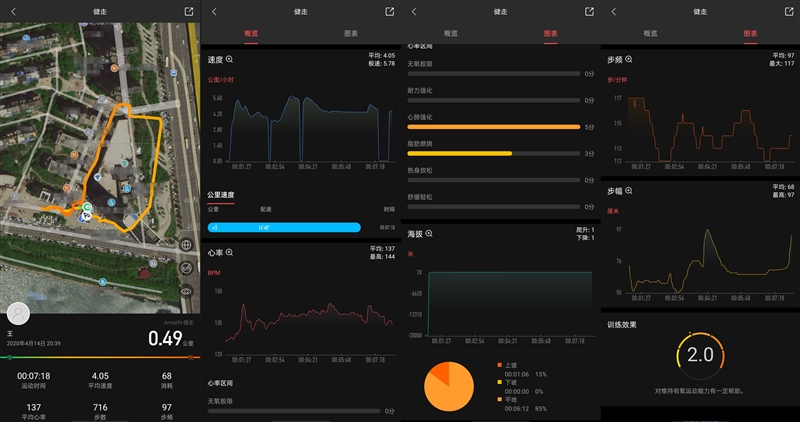The width and height of the screenshot is (800, 422).
Task: Tap the back arrow on the map screen
Action: (13, 11)
